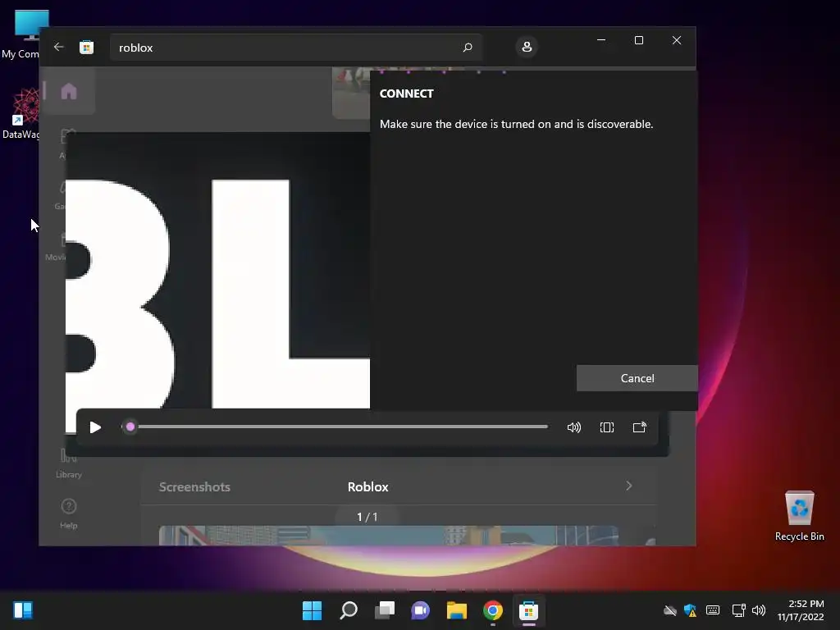Click the Roblox title text
Image resolution: width=840 pixels, height=630 pixels.
[368, 487]
